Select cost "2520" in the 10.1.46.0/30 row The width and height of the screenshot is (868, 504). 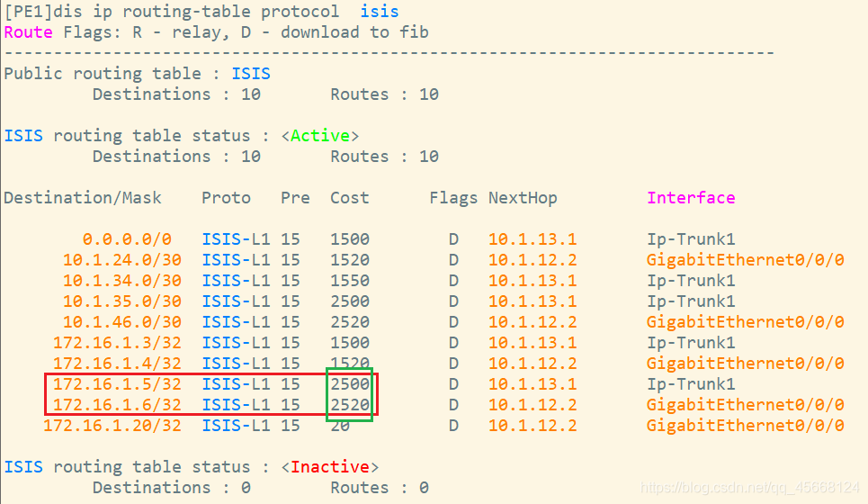[x=350, y=322]
